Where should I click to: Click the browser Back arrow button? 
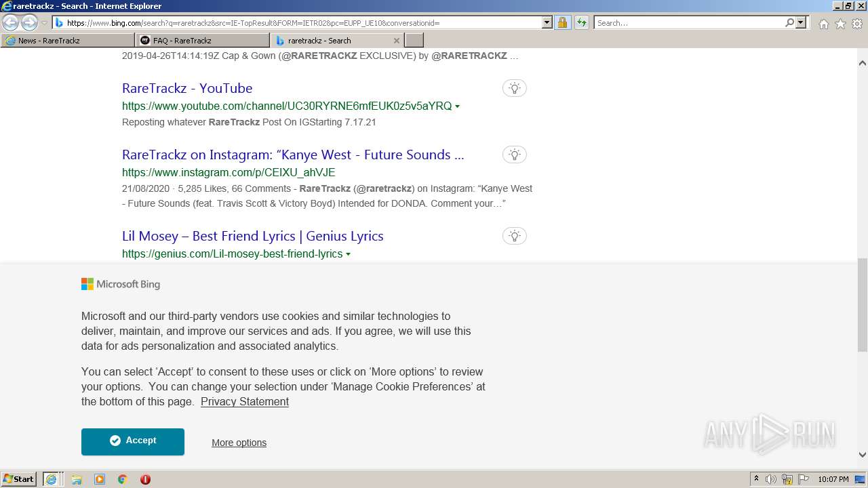point(10,22)
